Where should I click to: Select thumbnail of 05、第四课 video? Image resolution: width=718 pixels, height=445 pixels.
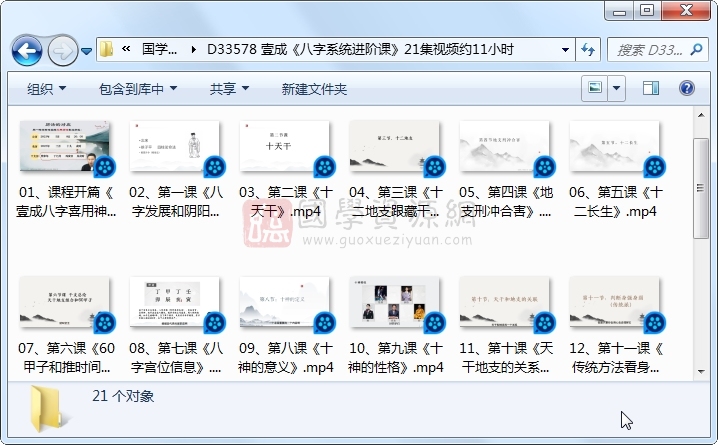click(504, 146)
